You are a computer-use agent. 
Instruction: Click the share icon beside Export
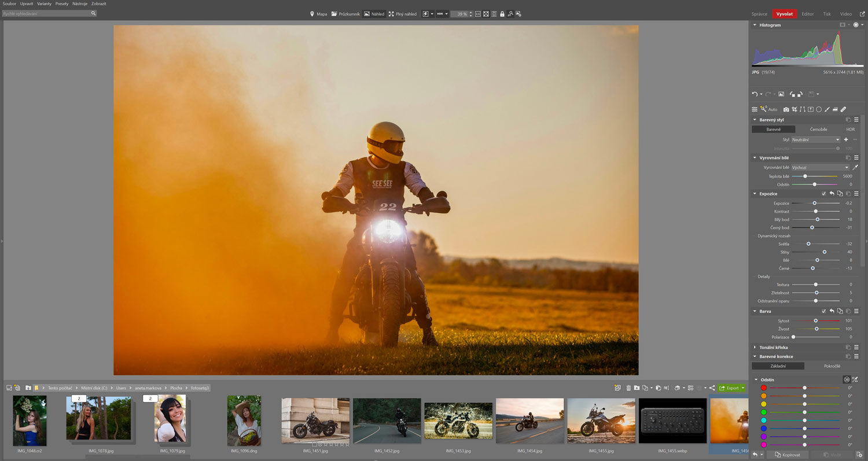click(x=712, y=388)
